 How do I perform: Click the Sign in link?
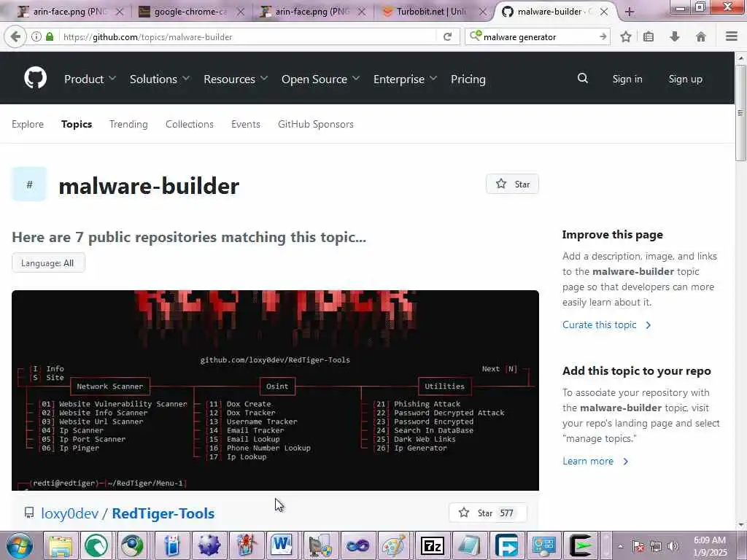point(627,79)
